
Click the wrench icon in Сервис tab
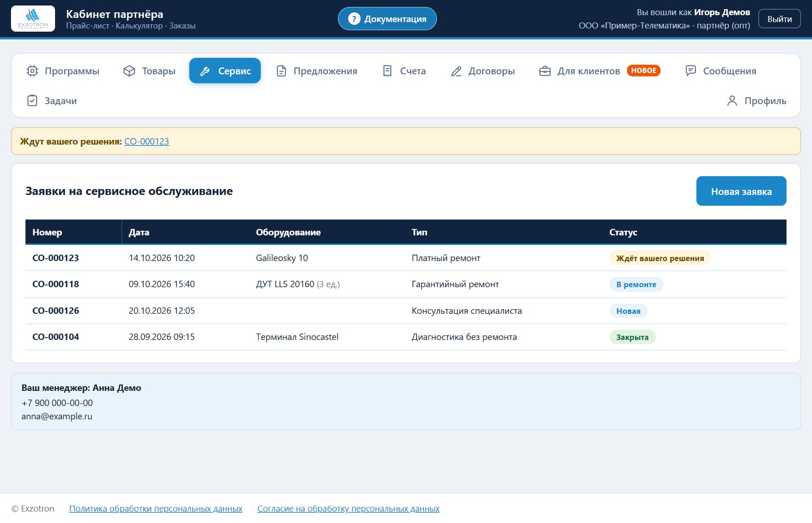(205, 71)
